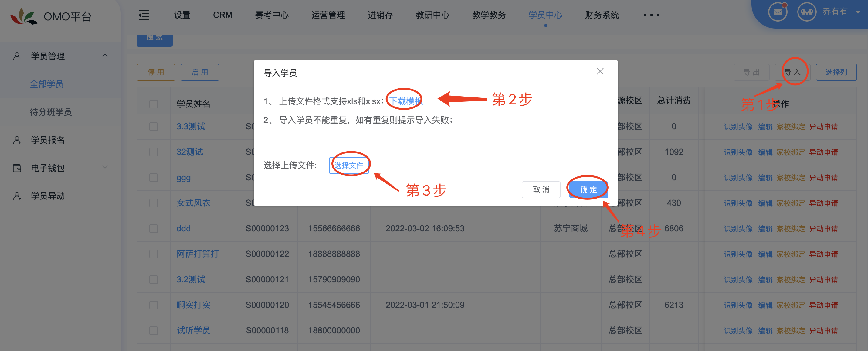Screen dimensions: 868x351
Task: Collapse the sidebar with the menu fold icon
Action: coord(144,15)
